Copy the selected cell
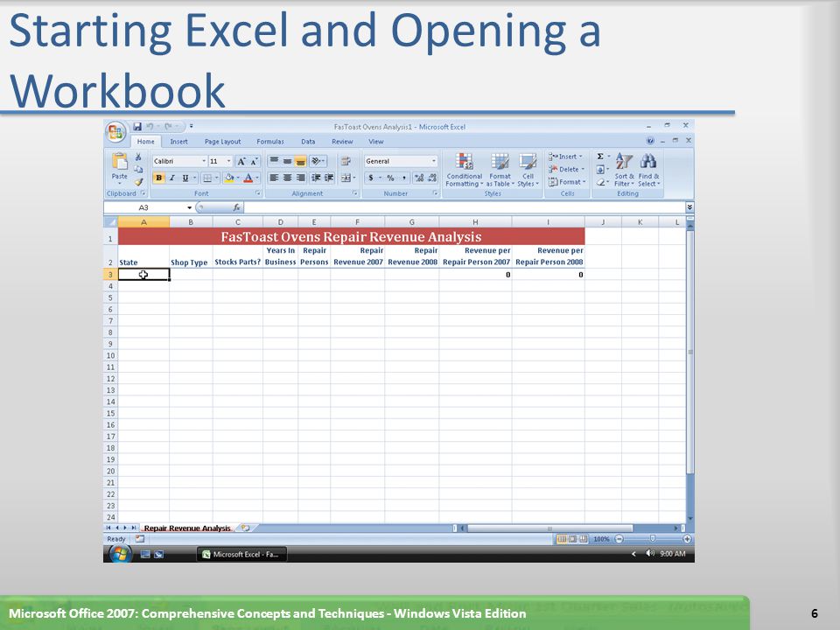Viewport: 840px width, 630px height. coord(138,169)
